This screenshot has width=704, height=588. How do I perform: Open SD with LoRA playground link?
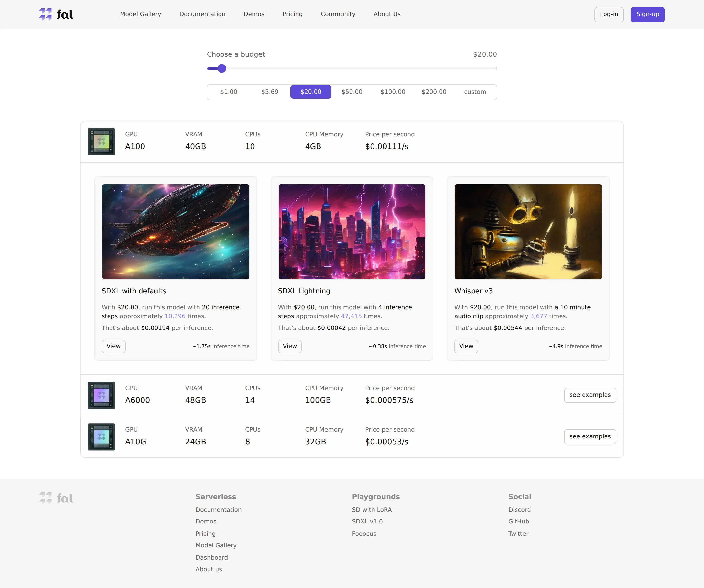(x=372, y=510)
